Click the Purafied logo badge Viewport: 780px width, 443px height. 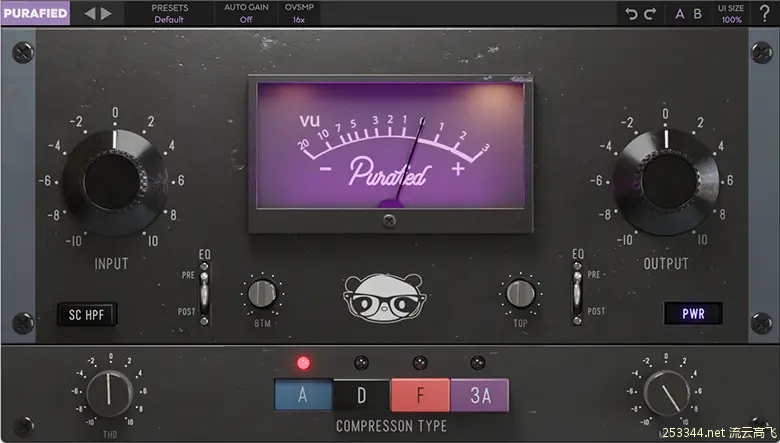click(x=35, y=13)
